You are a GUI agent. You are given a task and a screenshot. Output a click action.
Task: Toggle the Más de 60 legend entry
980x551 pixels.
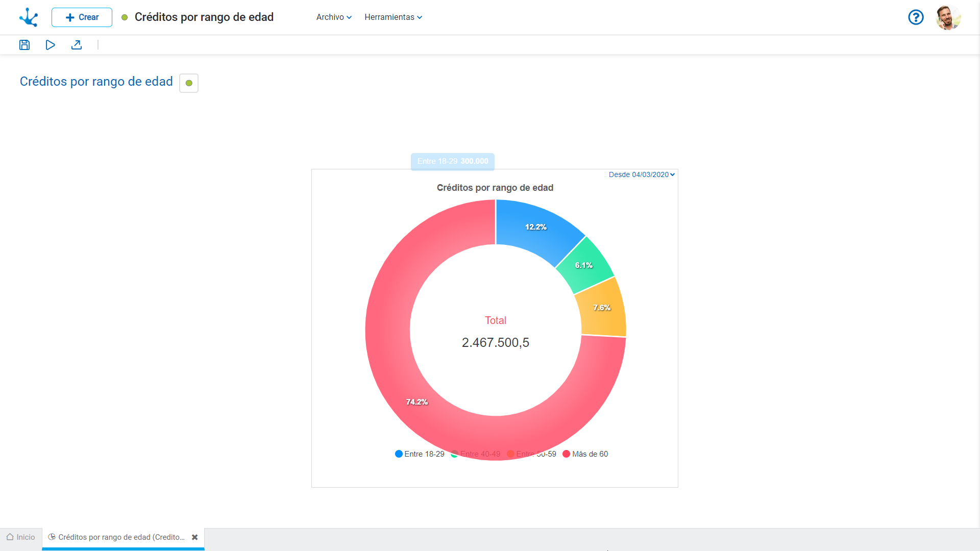coord(585,454)
